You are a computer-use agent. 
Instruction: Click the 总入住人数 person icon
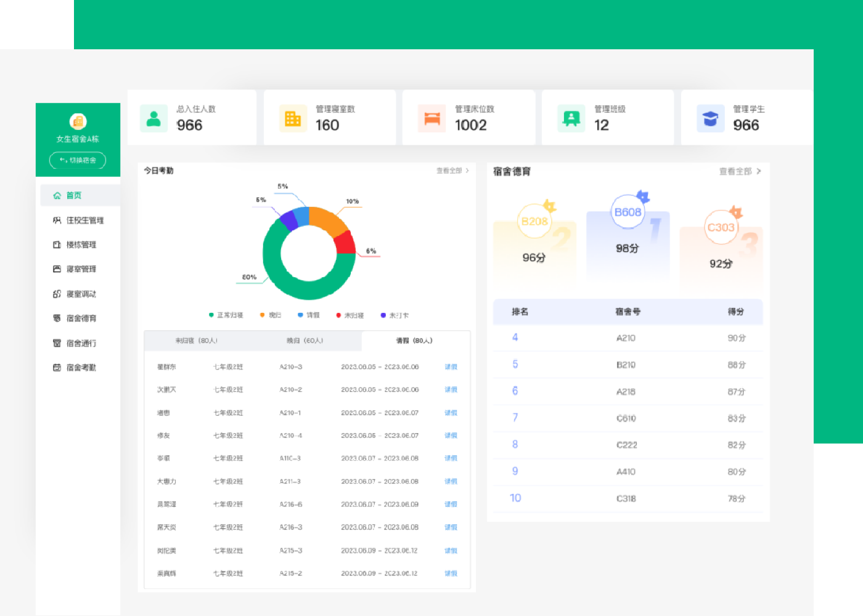click(x=153, y=118)
